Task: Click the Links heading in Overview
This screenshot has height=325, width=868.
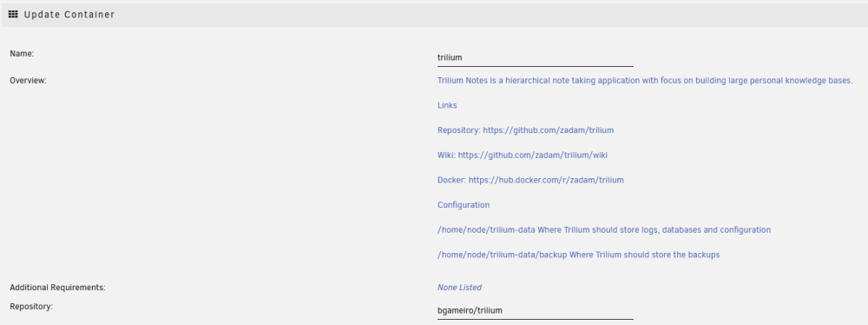Action: [447, 105]
